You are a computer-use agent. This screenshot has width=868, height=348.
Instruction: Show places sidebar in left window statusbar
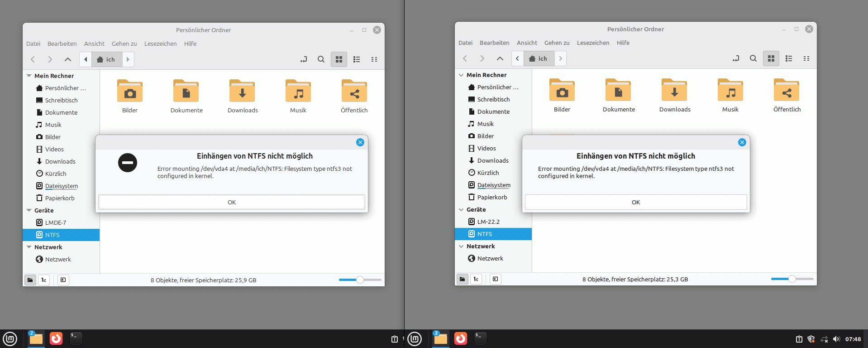pos(30,280)
